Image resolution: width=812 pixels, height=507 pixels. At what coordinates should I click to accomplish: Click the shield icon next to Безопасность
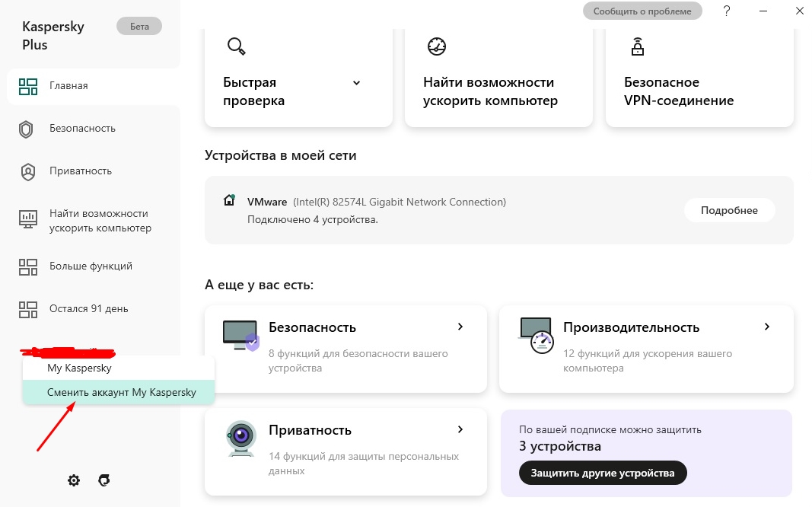pyautogui.click(x=26, y=129)
